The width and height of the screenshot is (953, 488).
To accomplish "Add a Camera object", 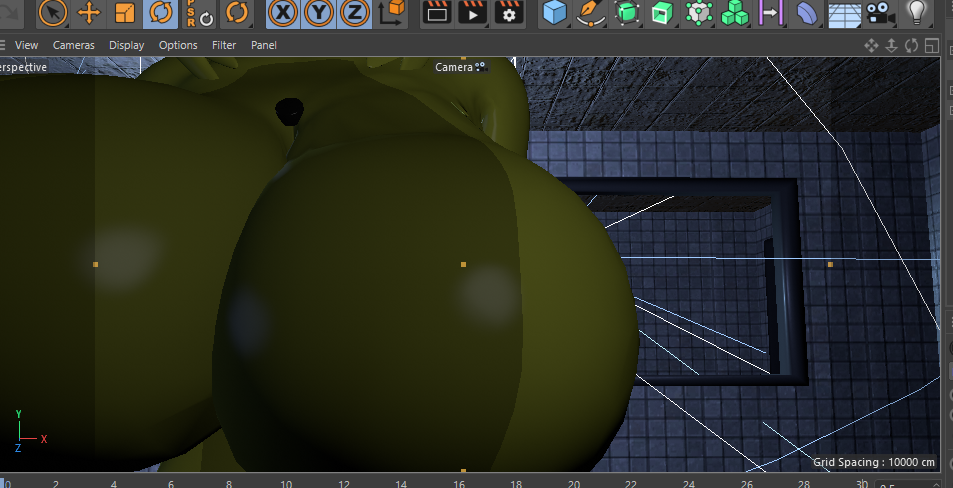I will coord(880,13).
